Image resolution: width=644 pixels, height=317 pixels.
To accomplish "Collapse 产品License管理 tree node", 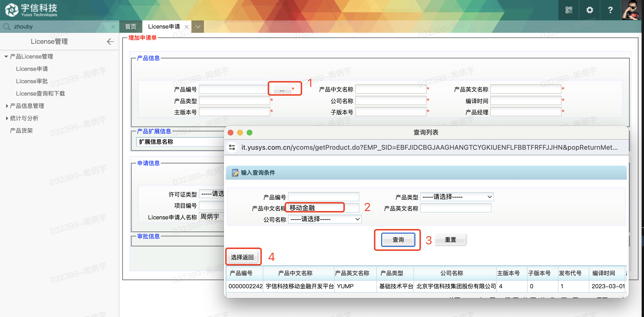I will click(6, 57).
